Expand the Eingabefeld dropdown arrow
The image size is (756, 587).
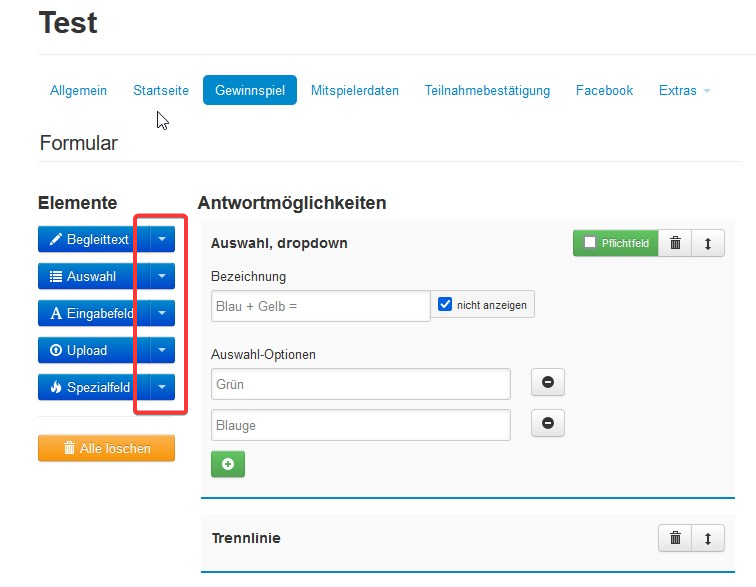(162, 314)
